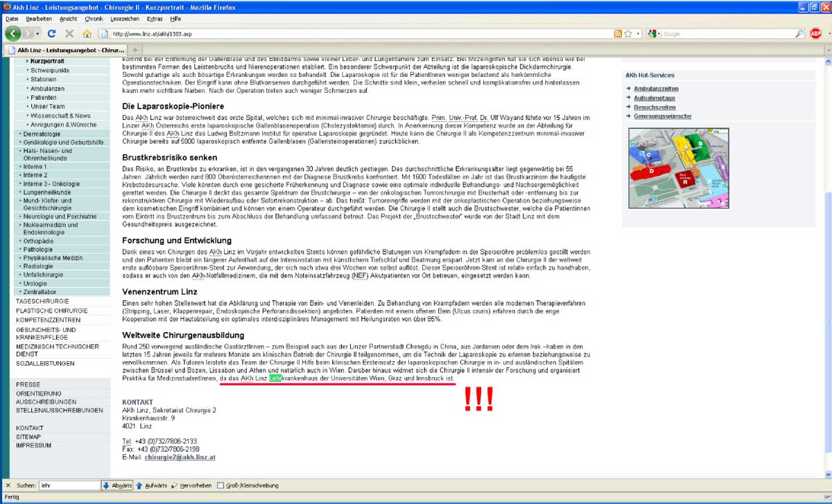The width and height of the screenshot is (832, 504).
Task: Enable the Groß-/Kleinschreibung checkbox
Action: [x=220, y=485]
